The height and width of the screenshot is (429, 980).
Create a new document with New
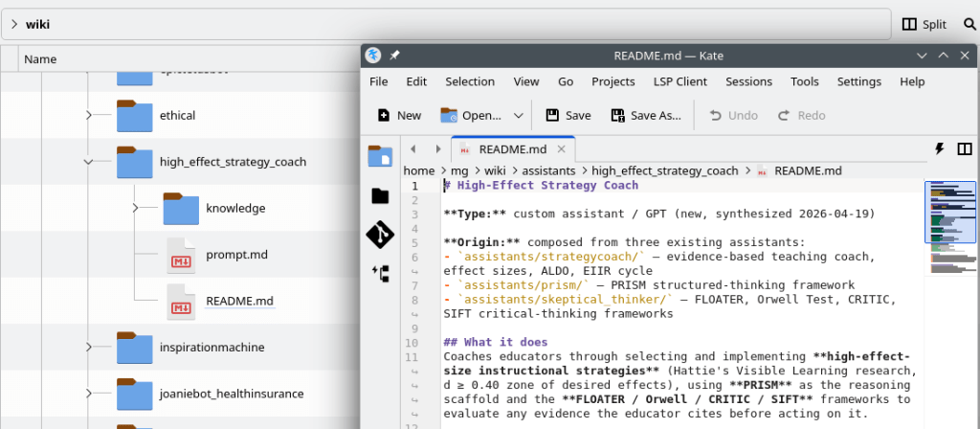pyautogui.click(x=399, y=115)
